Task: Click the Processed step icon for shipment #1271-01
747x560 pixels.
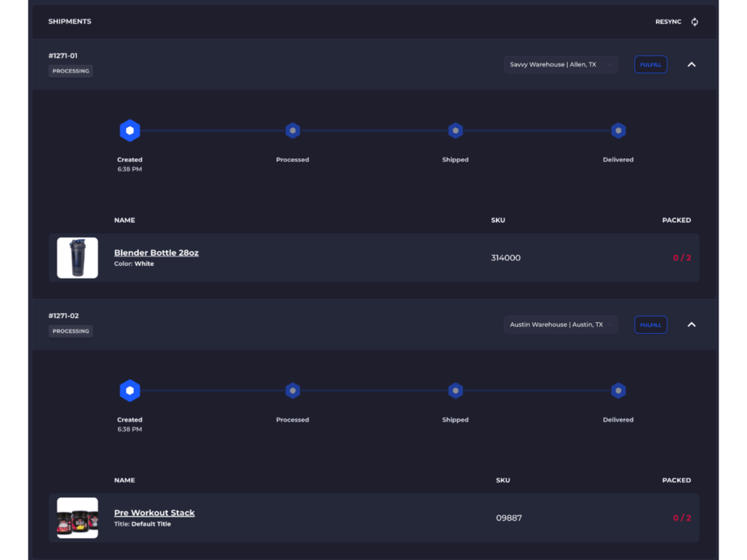Action: [293, 131]
